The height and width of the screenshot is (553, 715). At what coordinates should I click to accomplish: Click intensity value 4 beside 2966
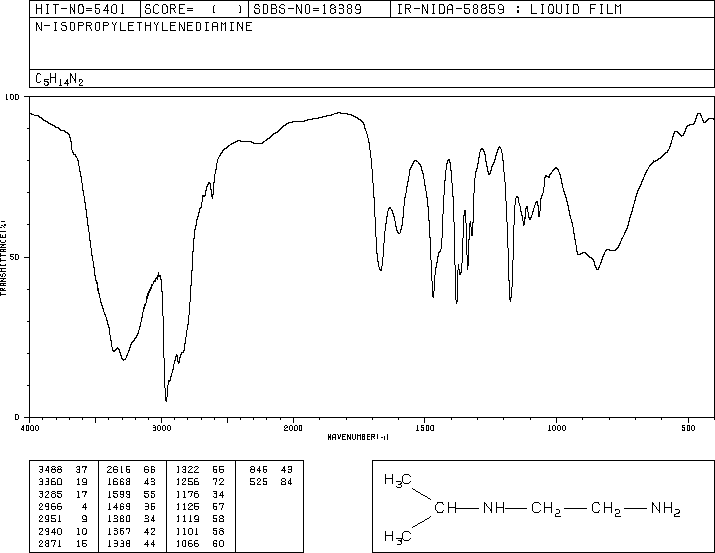point(84,507)
